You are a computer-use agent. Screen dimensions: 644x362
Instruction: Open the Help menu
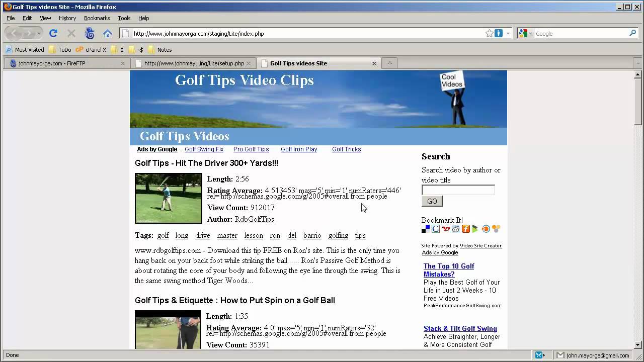pyautogui.click(x=144, y=18)
